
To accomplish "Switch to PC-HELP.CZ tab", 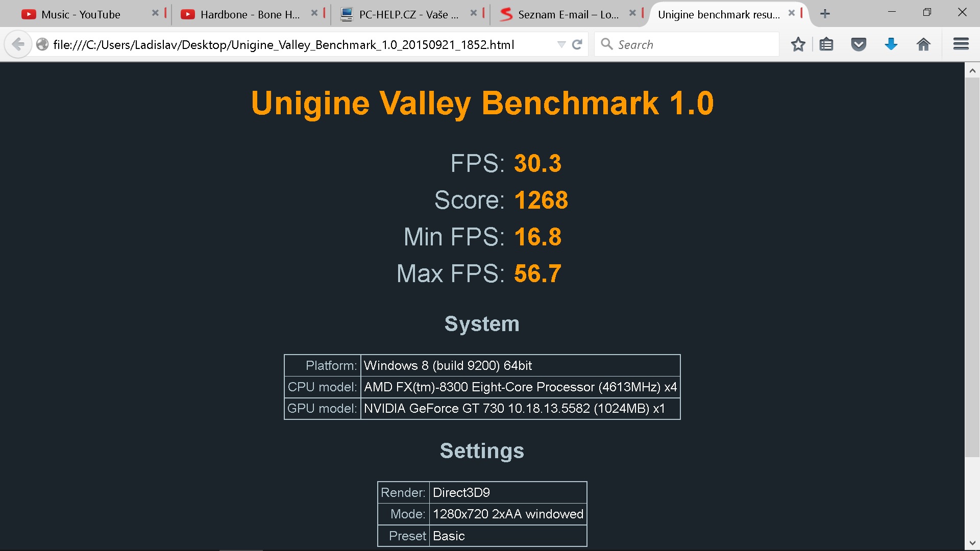I will point(408,14).
